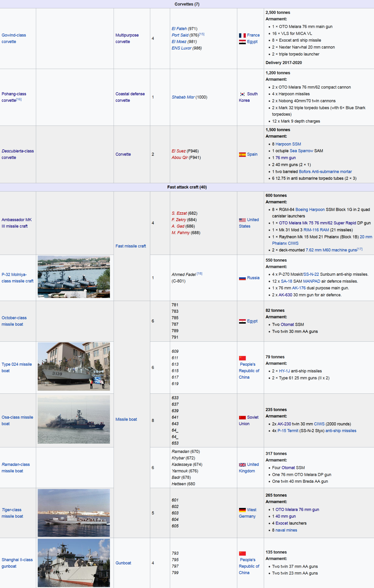
Task: Click the Gunboat type link
Action: (123, 563)
